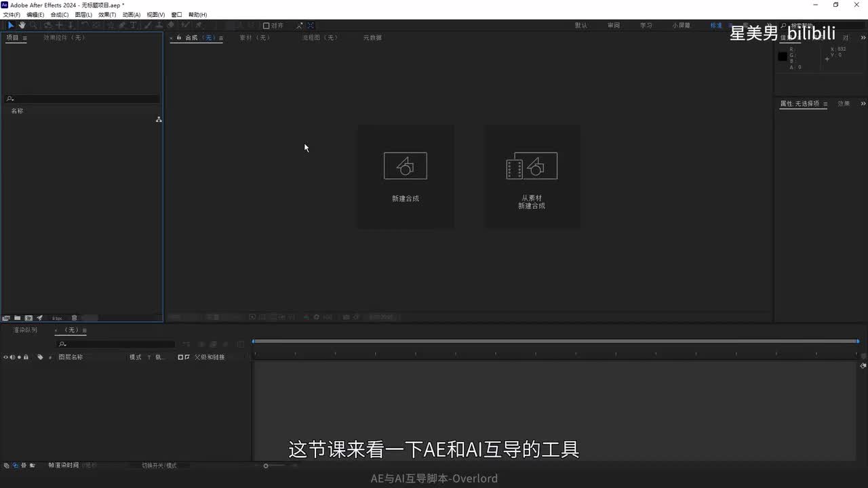Click the info panel black color swatch
Image resolution: width=868 pixels, height=488 pixels.
point(782,56)
